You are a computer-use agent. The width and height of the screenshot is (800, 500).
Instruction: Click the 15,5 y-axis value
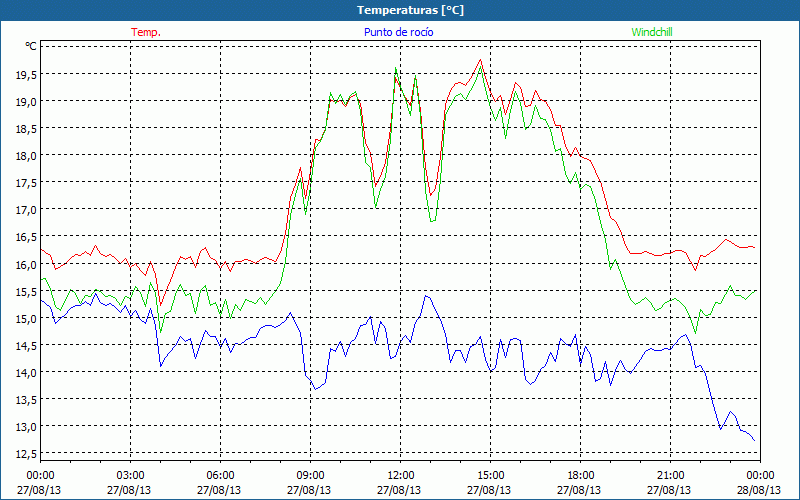(x=26, y=292)
